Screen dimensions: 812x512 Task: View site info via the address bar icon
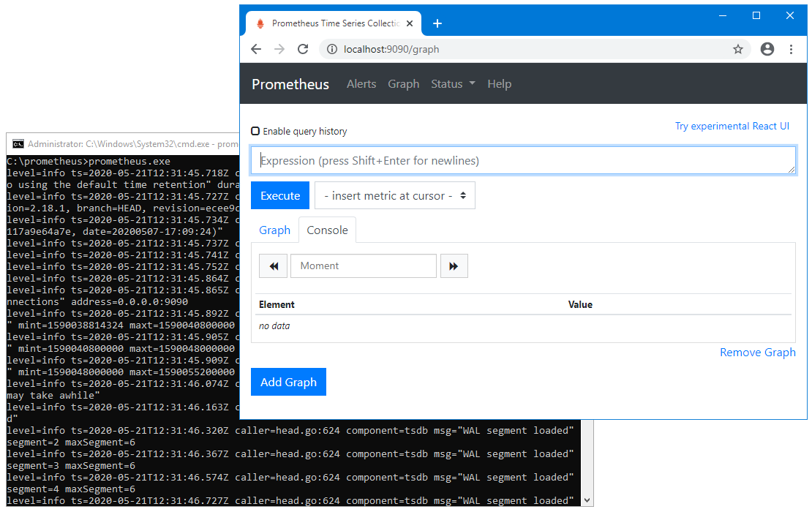331,50
